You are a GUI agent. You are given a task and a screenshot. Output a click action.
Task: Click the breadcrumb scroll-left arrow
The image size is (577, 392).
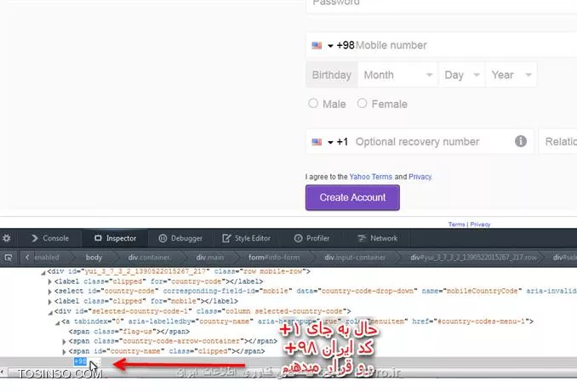pyautogui.click(x=27, y=257)
